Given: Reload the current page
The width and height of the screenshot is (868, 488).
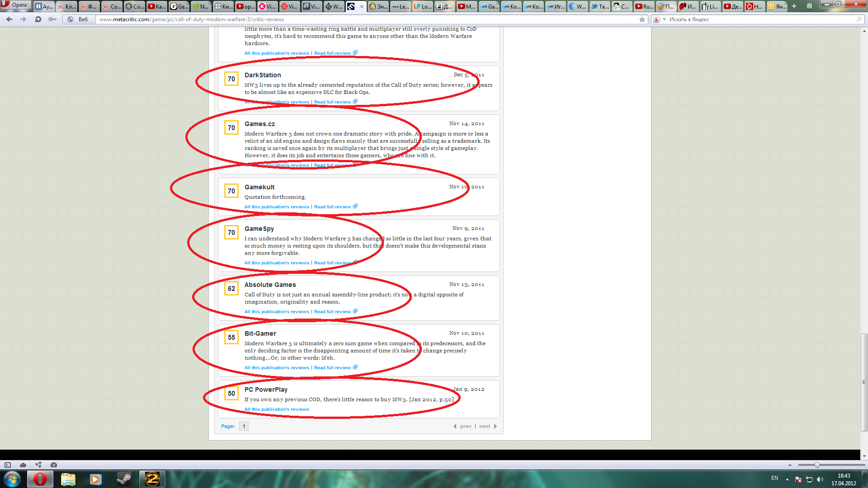Looking at the screenshot, I should pyautogui.click(x=38, y=19).
